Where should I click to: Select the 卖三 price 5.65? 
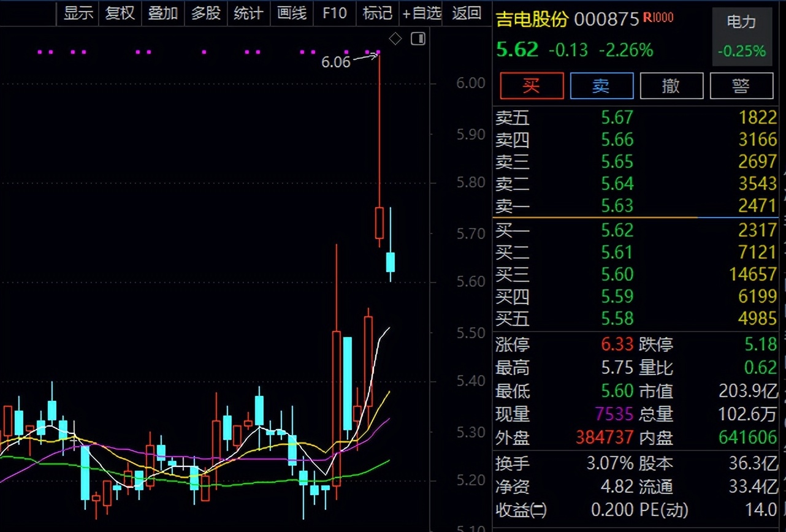(617, 162)
